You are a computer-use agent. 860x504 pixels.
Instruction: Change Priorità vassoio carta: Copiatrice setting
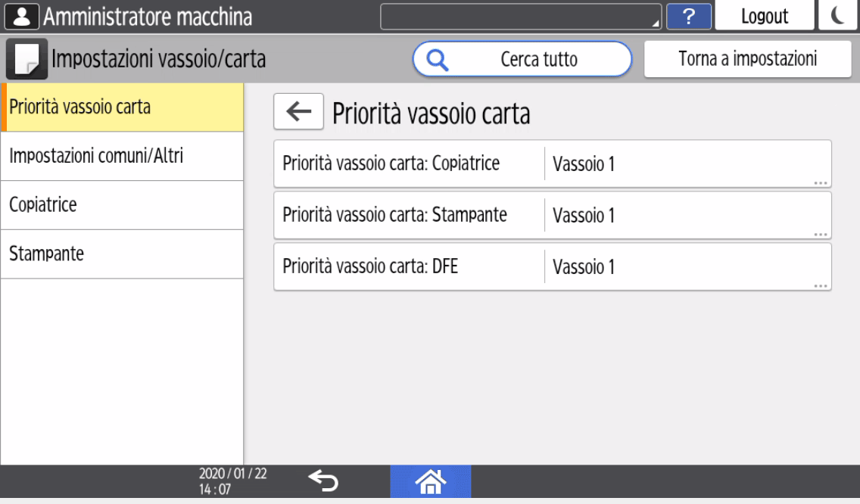553,163
